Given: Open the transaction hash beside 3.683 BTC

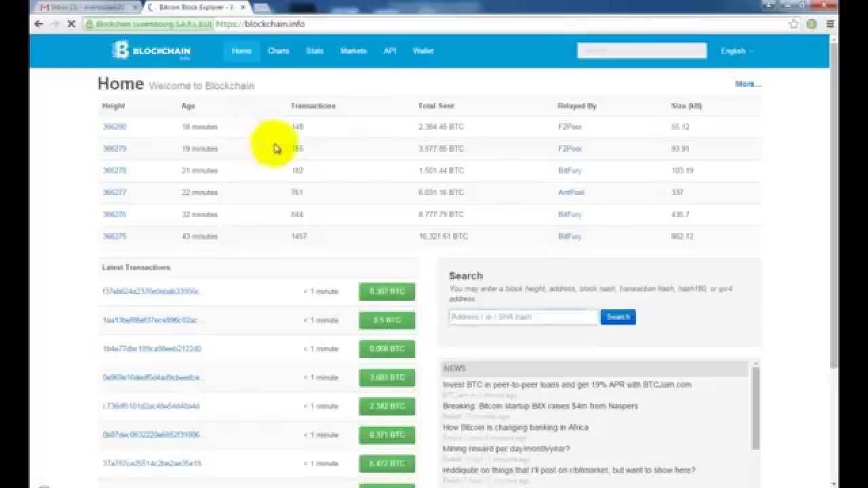Looking at the screenshot, I should tap(153, 378).
